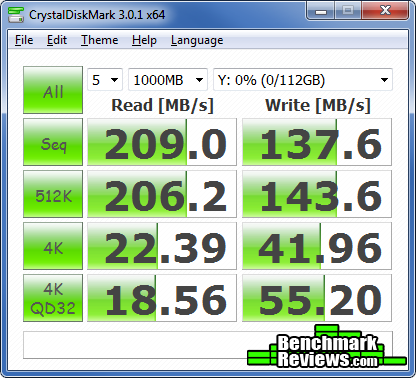Click the Write [MB/s] column header
416x378 pixels.
point(318,106)
